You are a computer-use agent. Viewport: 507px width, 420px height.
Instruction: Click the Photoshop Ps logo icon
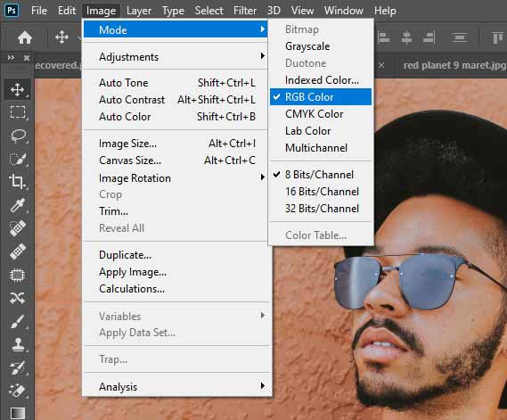pyautogui.click(x=12, y=11)
